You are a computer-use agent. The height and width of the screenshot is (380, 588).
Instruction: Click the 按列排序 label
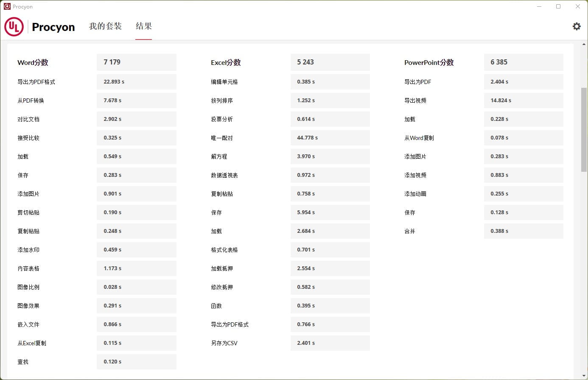pos(222,101)
